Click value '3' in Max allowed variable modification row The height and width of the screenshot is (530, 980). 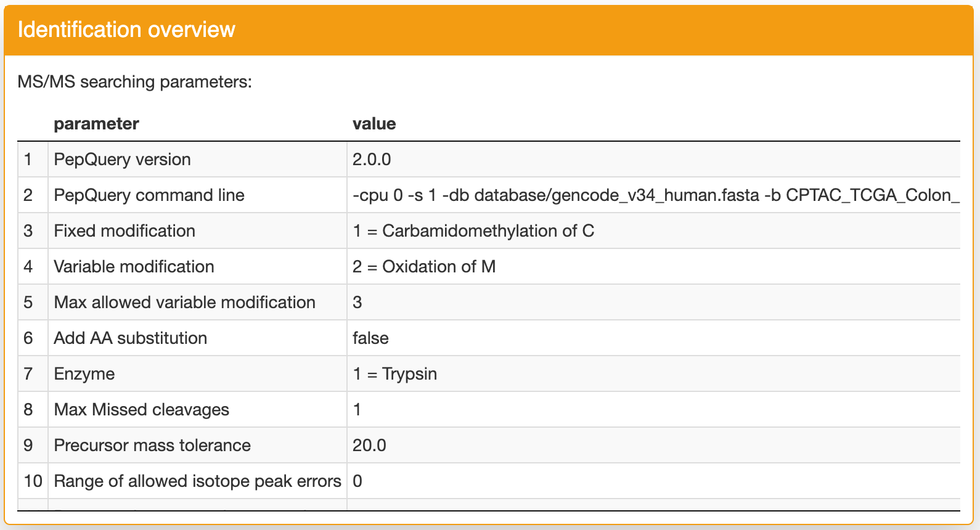coord(357,303)
